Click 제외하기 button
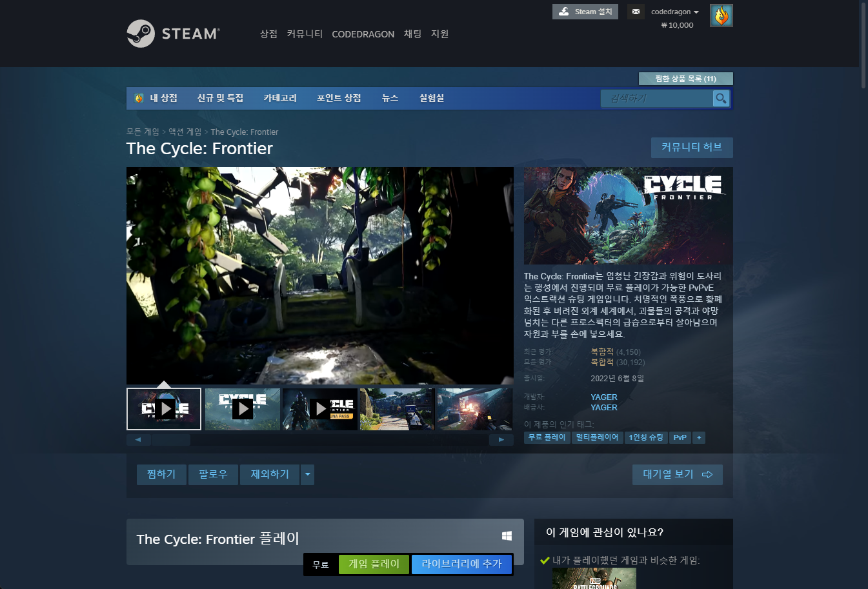This screenshot has width=868, height=589. [270, 475]
